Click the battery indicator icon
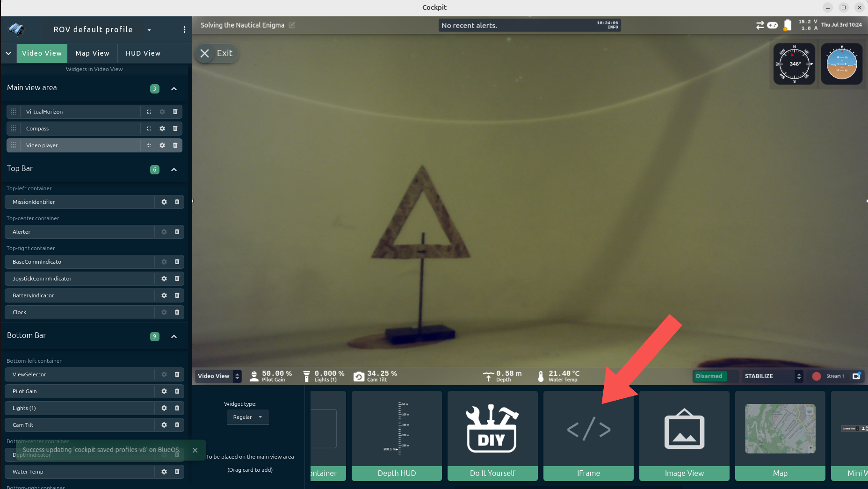The image size is (868, 489). click(x=788, y=25)
